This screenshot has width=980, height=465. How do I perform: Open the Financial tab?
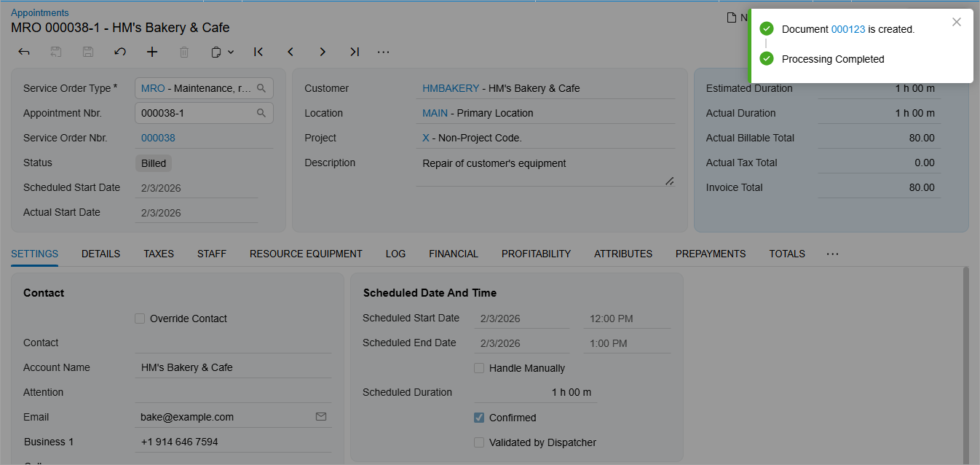click(x=454, y=254)
